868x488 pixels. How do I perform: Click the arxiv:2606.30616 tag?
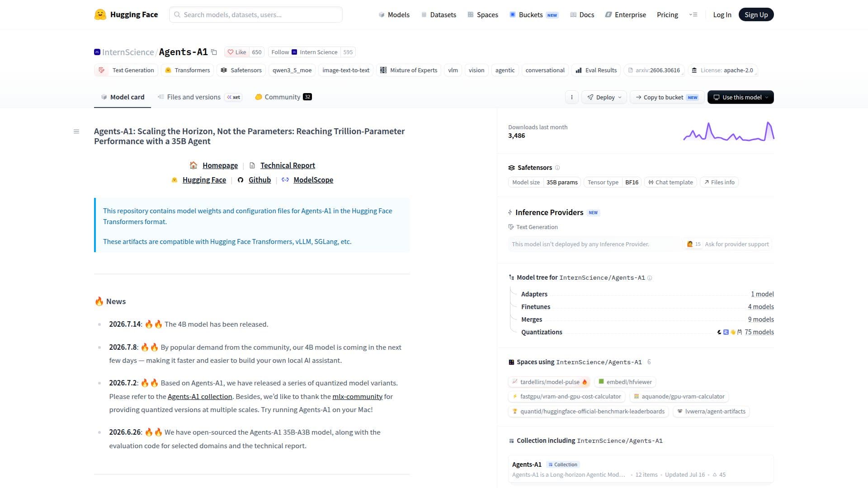(x=654, y=70)
